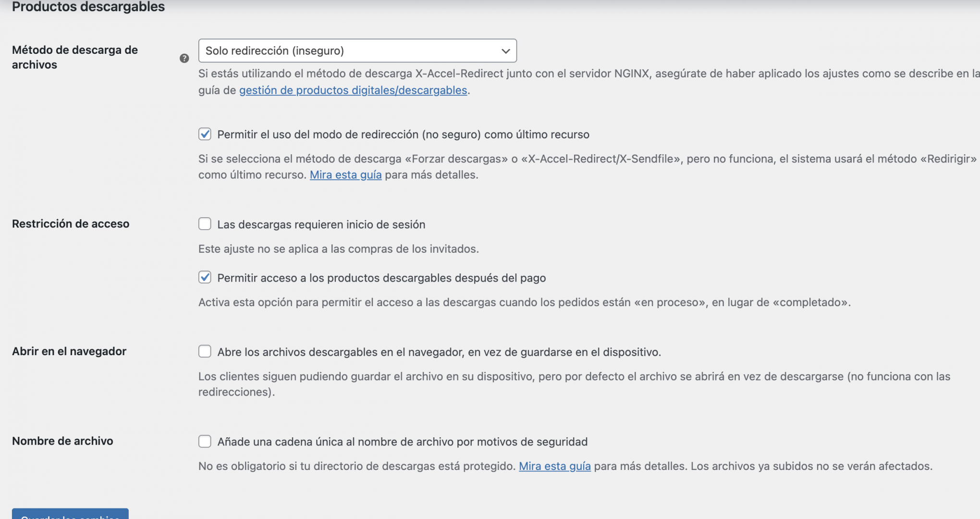Click the Restricción de acceso label
The width and height of the screenshot is (980, 519).
71,224
